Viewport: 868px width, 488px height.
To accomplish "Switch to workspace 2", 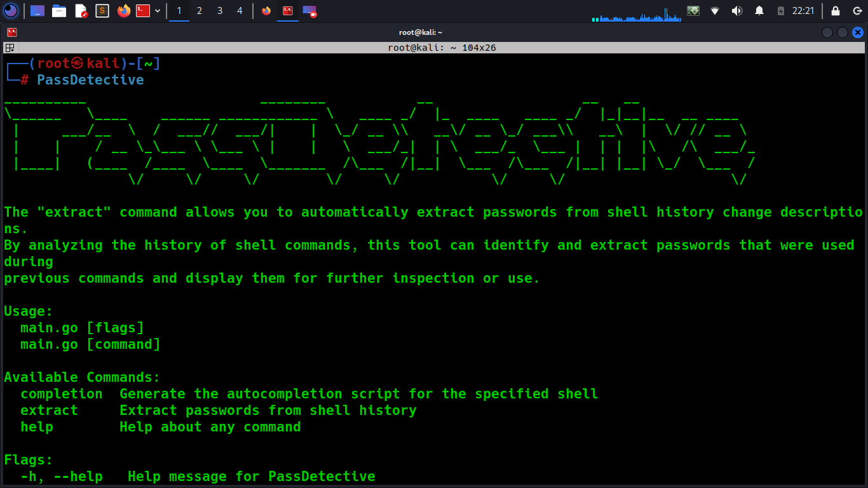I will coord(200,11).
